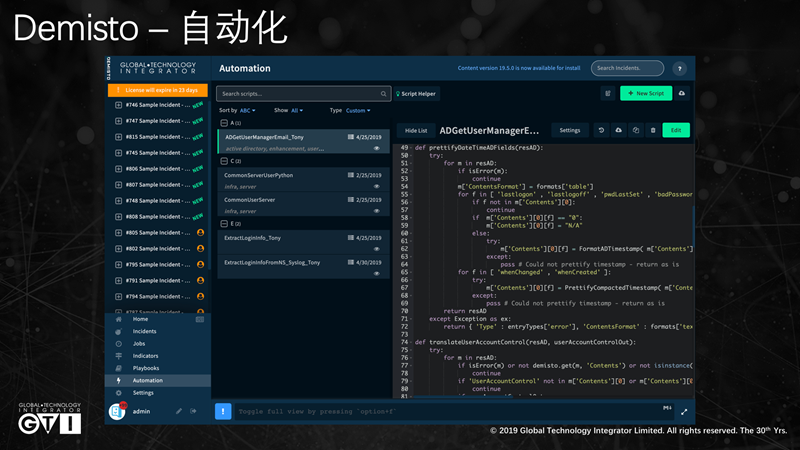Collapse the C (2) script group
Screen dimensions: 800x450
224,161
